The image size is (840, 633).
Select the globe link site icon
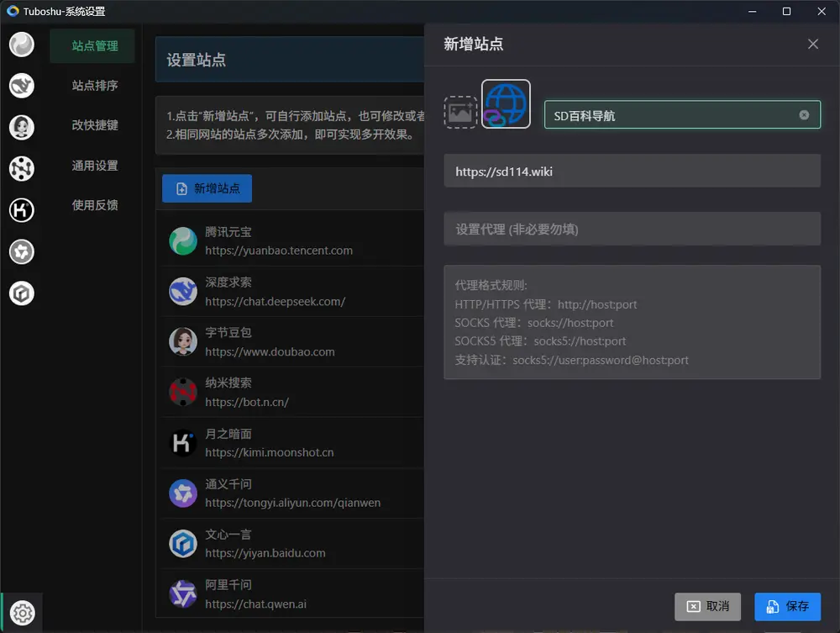[506, 104]
